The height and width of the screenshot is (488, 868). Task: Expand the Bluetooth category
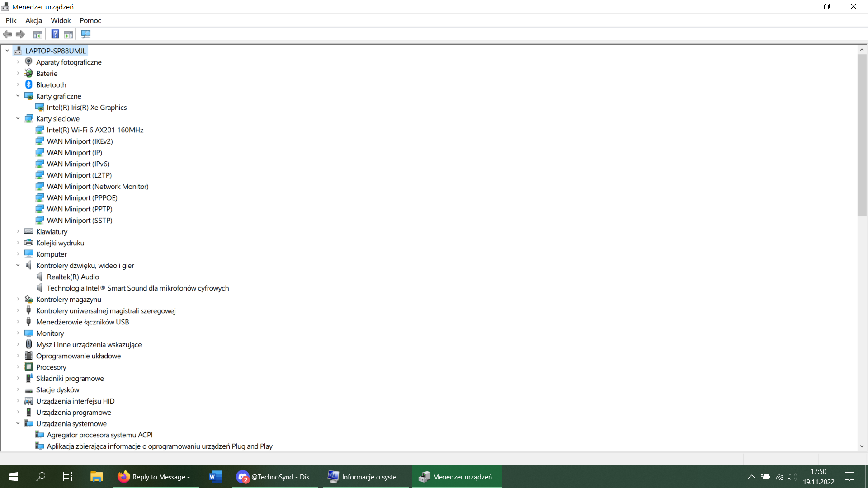coord(18,84)
